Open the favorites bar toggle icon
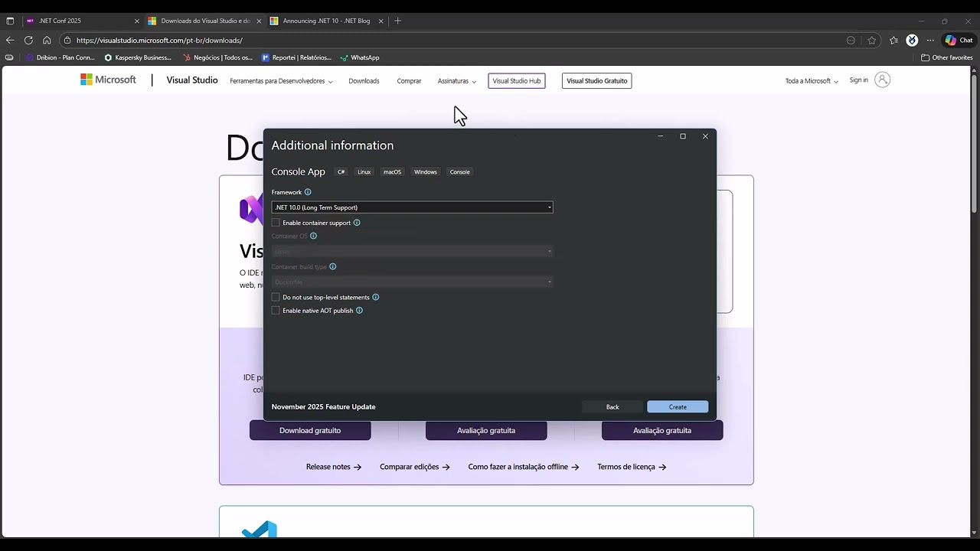 9,57
